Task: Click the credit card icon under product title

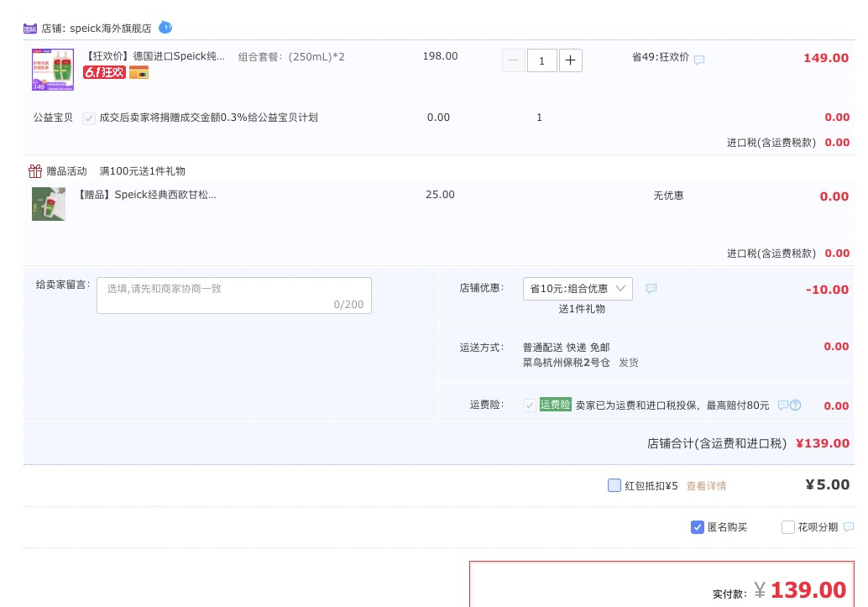Action: 139,72
